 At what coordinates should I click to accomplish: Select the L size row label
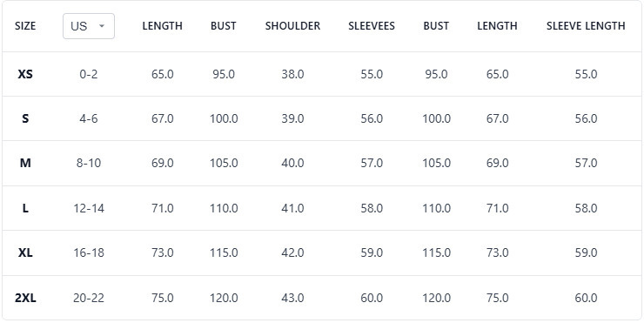[25, 208]
